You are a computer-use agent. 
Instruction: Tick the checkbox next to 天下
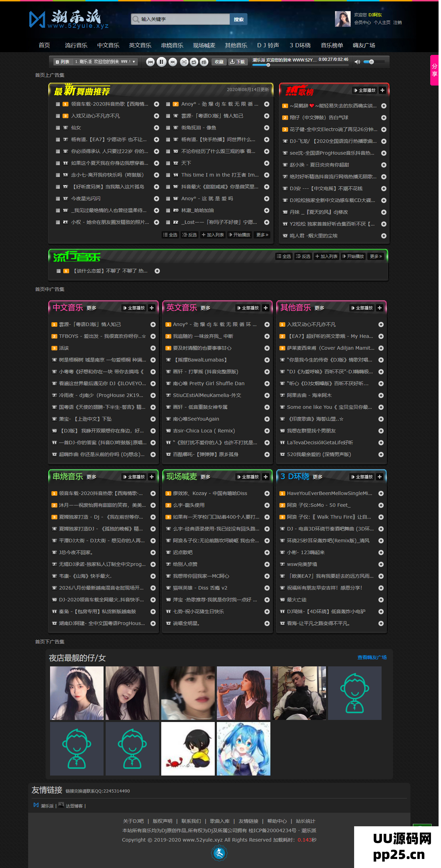coord(168,163)
